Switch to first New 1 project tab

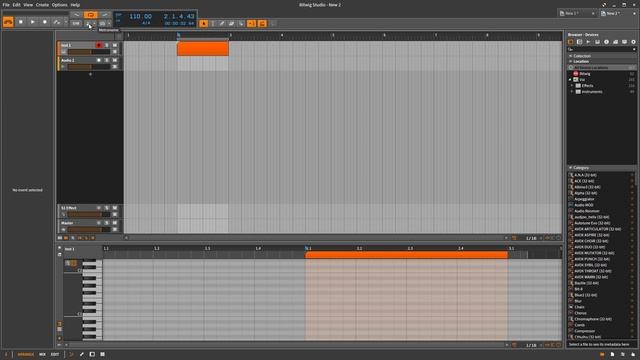(571, 13)
